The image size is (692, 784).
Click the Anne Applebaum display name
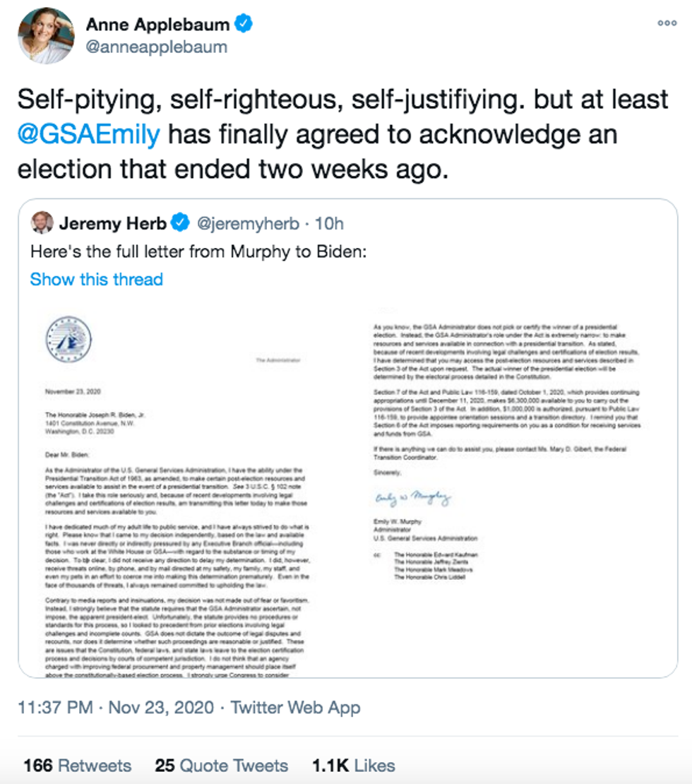tap(157, 25)
